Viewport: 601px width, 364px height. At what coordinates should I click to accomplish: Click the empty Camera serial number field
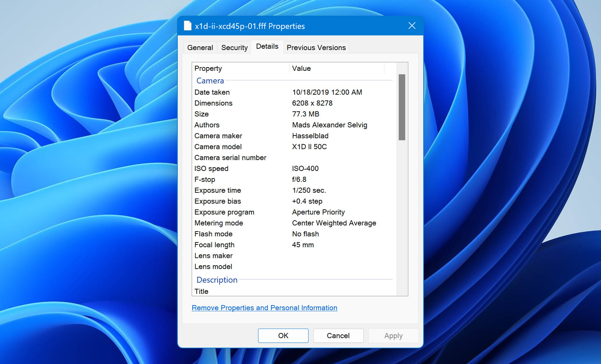(337, 157)
